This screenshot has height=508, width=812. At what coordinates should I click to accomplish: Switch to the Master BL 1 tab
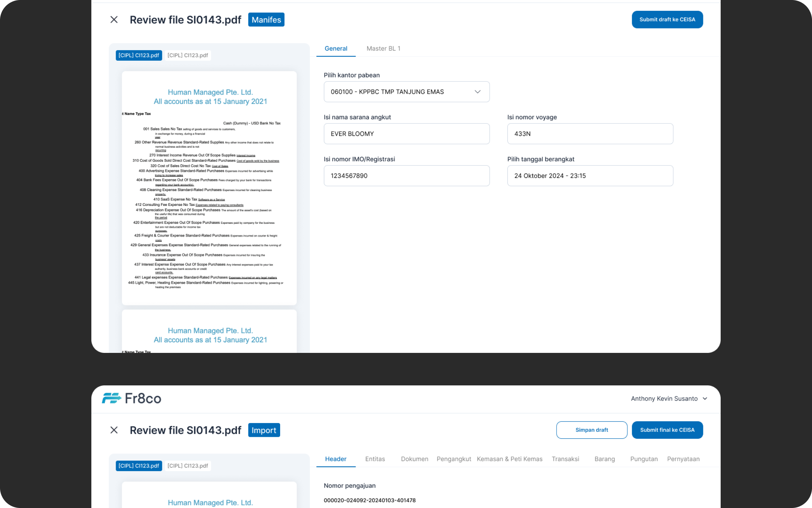[383, 48]
